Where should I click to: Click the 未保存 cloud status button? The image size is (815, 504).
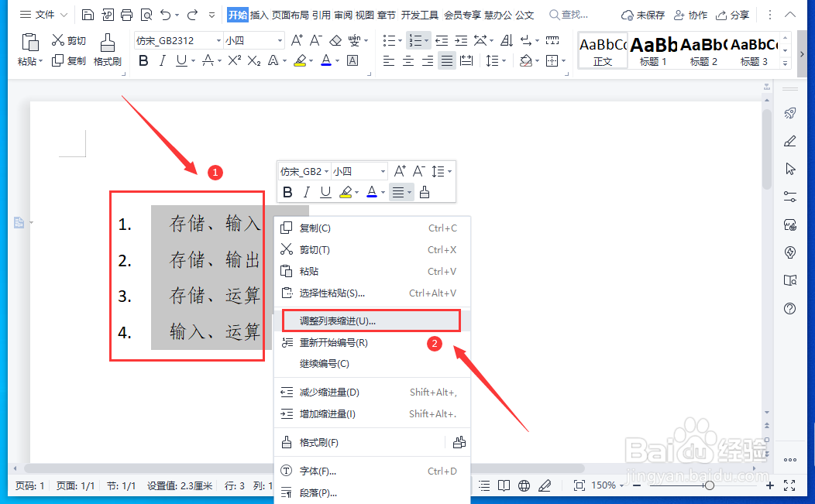pyautogui.click(x=643, y=15)
